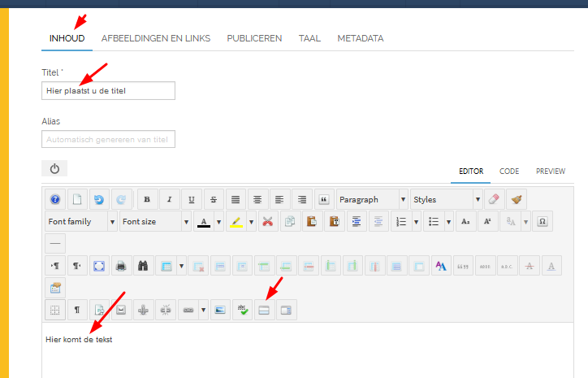Switch to the Code editor view
The width and height of the screenshot is (588, 378).
pos(509,172)
